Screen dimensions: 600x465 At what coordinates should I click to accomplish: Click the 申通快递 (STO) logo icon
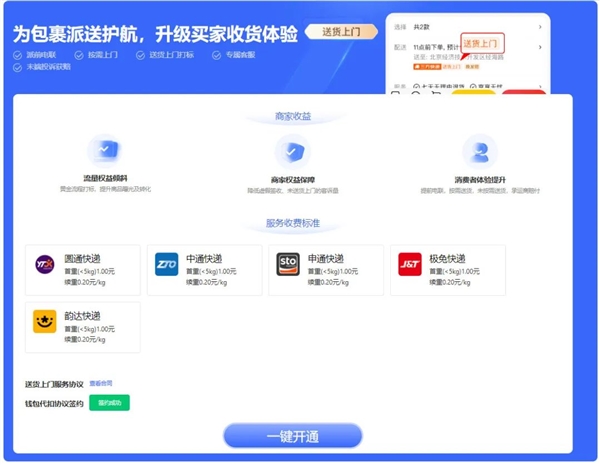(288, 264)
